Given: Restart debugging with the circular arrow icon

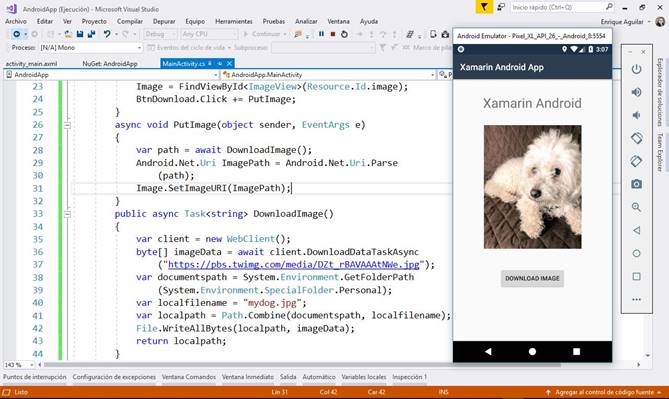Looking at the screenshot, I should [344, 34].
